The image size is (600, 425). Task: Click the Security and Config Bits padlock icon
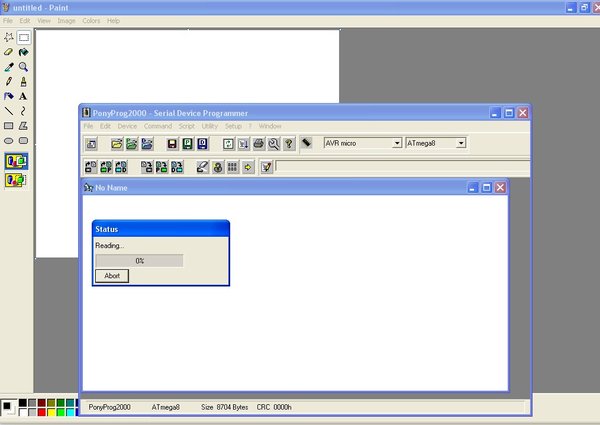[x=218, y=167]
